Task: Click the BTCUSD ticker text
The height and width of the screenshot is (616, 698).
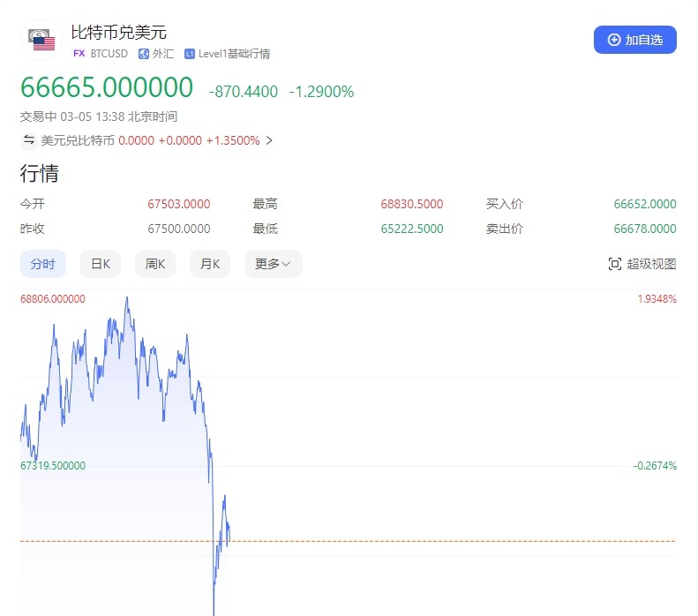Action: coord(109,54)
